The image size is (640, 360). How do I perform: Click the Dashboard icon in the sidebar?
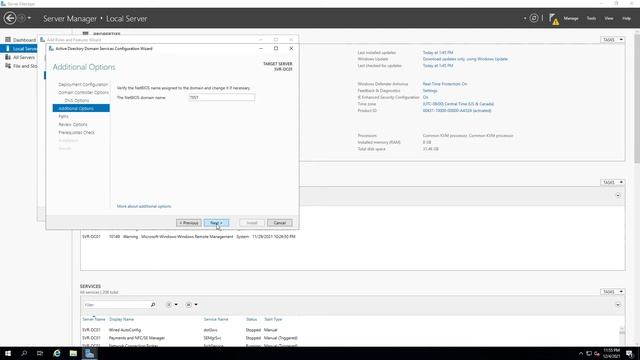(8, 40)
